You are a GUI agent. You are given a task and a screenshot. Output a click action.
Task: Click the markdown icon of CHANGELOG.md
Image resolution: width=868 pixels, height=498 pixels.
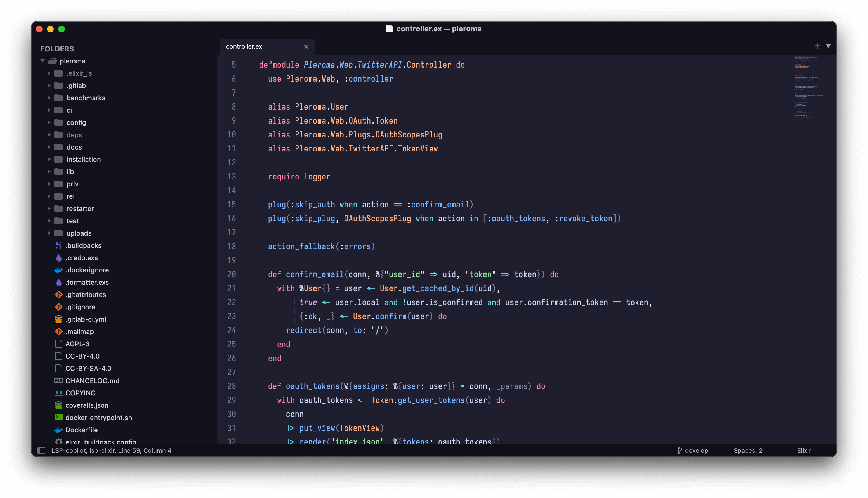point(58,381)
